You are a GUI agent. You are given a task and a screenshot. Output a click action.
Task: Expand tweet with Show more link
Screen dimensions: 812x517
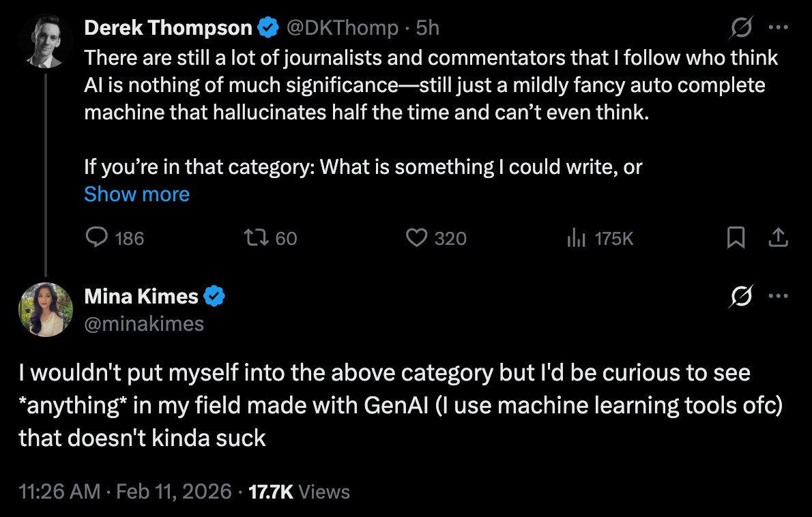click(136, 194)
